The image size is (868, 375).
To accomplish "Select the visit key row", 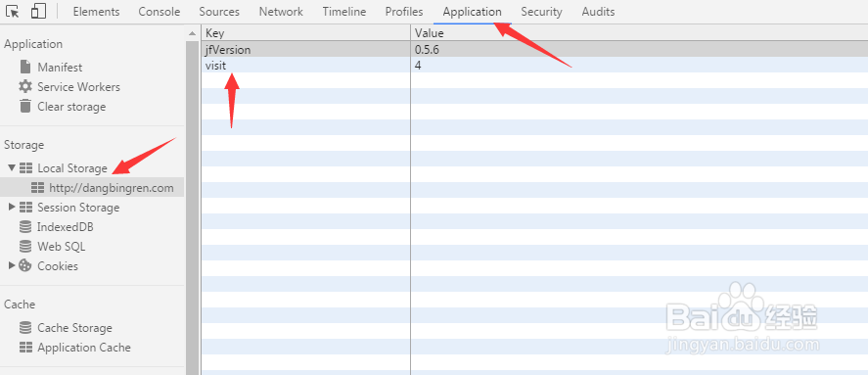I will tap(534, 66).
